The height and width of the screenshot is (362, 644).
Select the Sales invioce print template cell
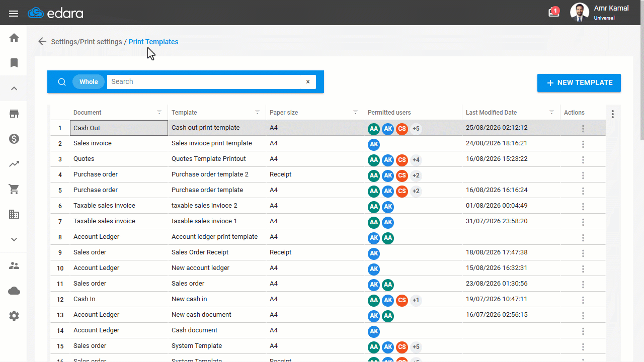[x=217, y=143]
